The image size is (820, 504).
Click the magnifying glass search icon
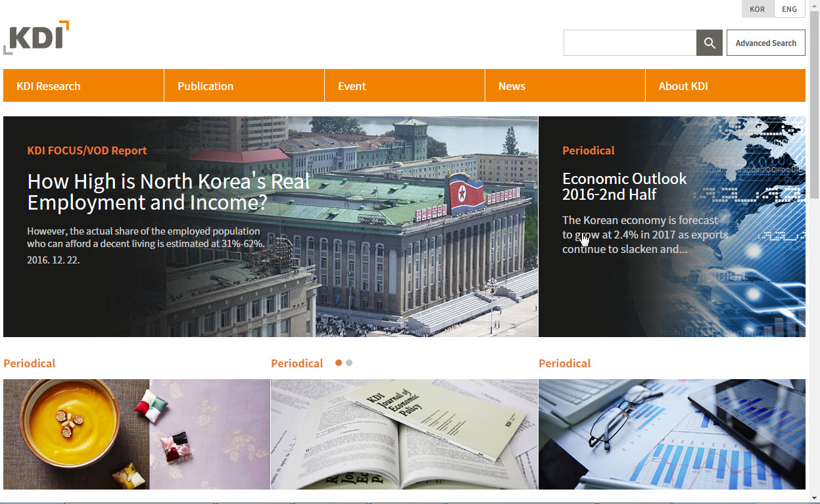click(x=709, y=43)
